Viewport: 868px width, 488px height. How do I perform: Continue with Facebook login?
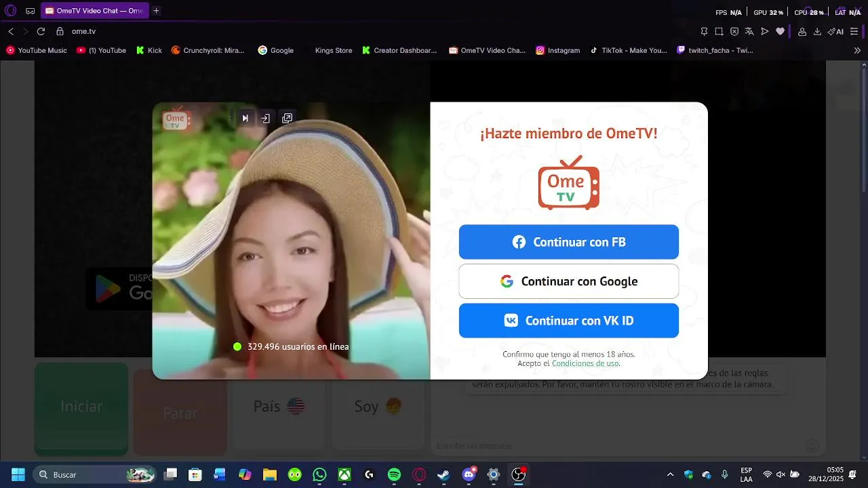click(568, 242)
